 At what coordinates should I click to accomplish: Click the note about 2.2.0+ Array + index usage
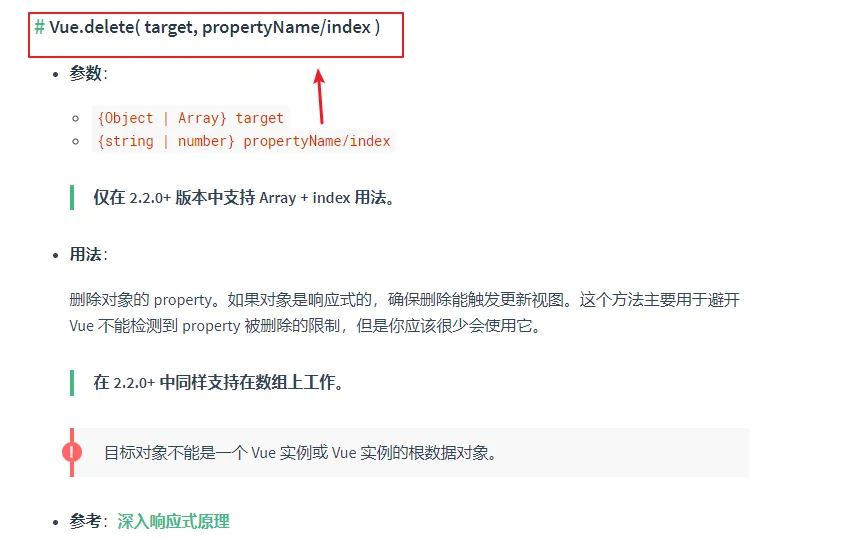pyautogui.click(x=245, y=197)
